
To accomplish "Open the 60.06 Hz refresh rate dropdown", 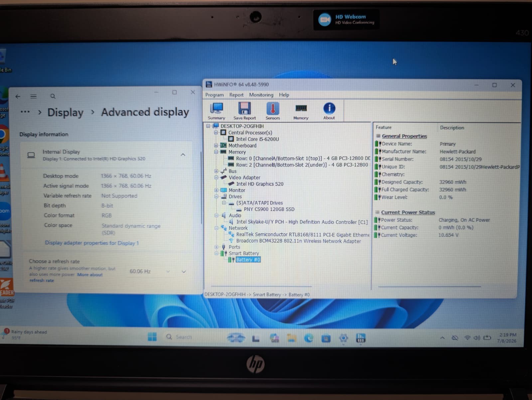I will (149, 271).
